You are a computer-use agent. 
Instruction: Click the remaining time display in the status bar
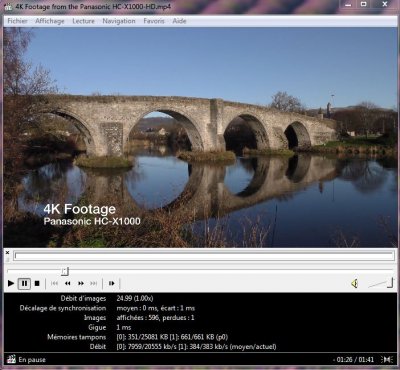click(x=353, y=360)
